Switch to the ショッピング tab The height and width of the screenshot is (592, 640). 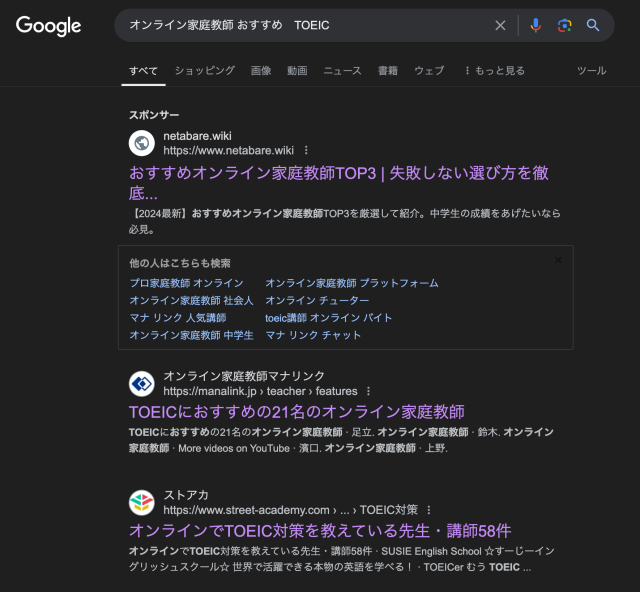205,71
